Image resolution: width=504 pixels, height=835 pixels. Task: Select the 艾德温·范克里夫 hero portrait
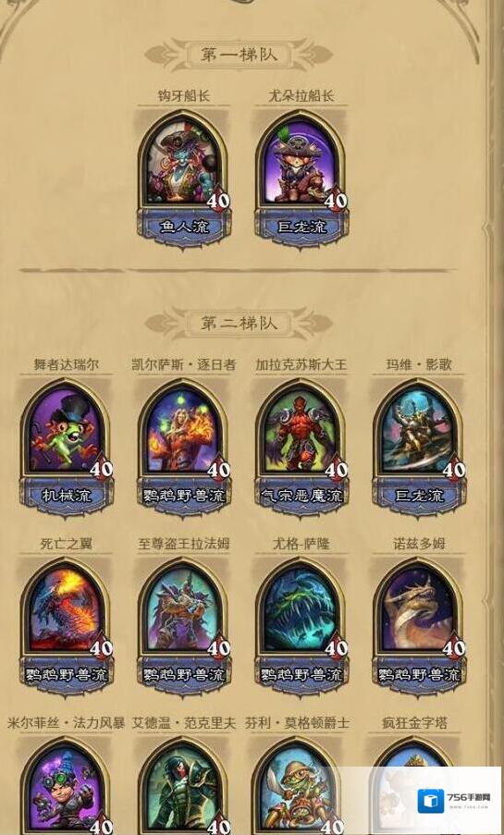click(184, 786)
